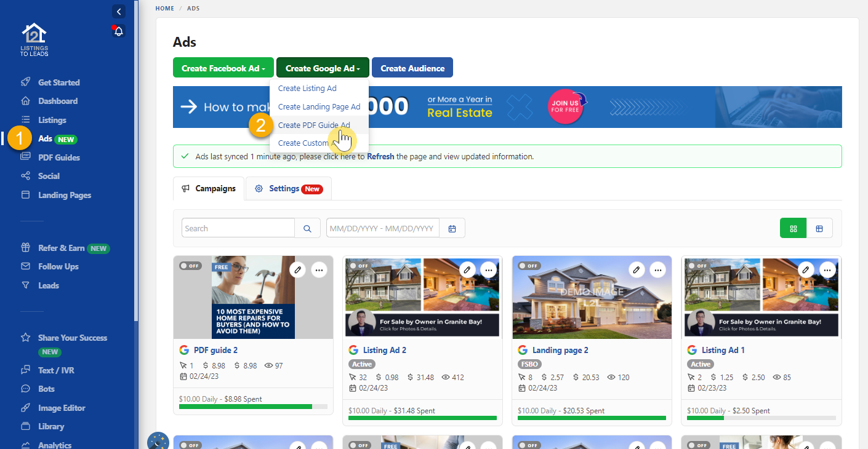Open the Create Google Ad dropdown
This screenshot has width=868, height=449.
tap(322, 67)
